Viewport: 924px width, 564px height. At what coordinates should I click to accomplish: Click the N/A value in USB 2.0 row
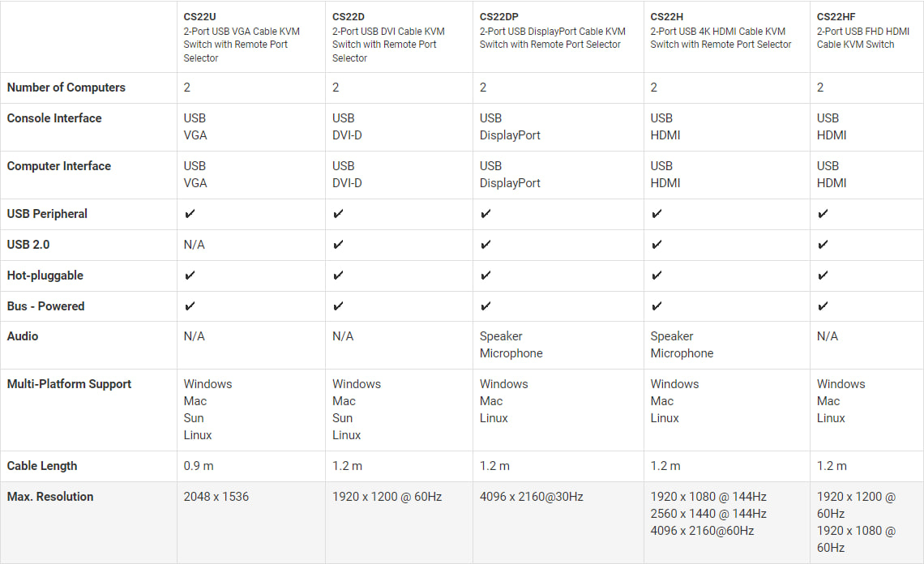pos(194,245)
